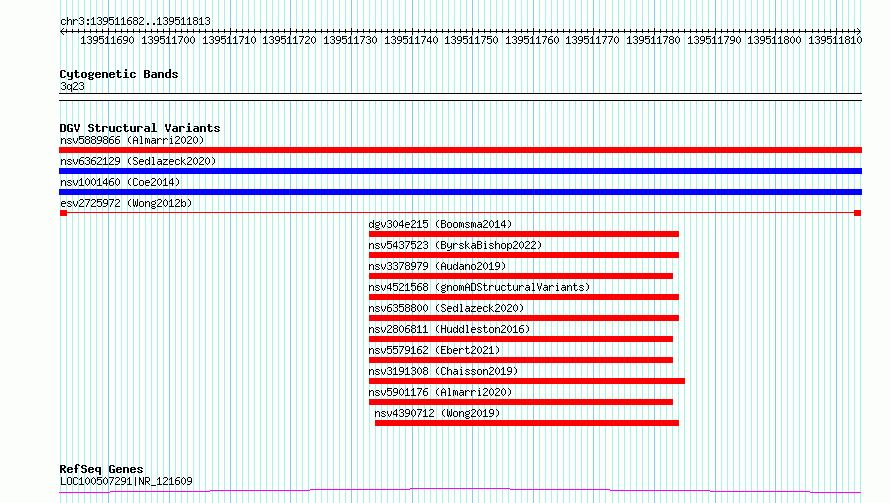Click ruler position 139511780
The image size is (890, 503).
pyautogui.click(x=653, y=40)
